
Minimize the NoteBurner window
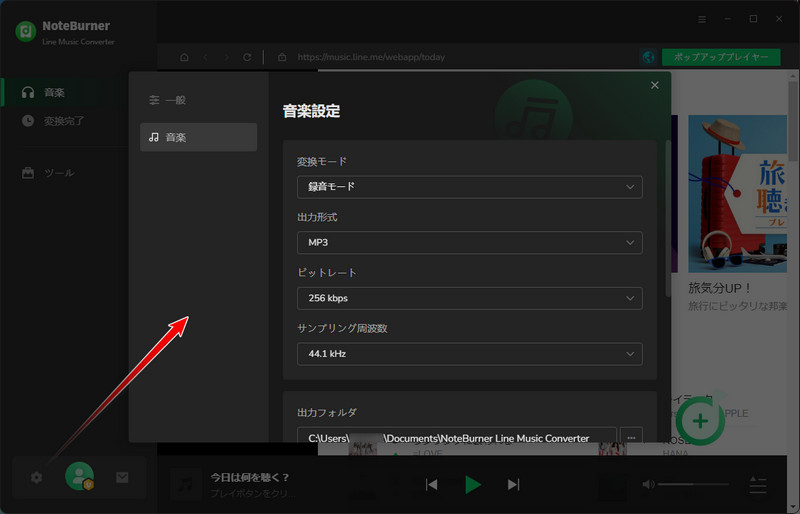[728, 19]
